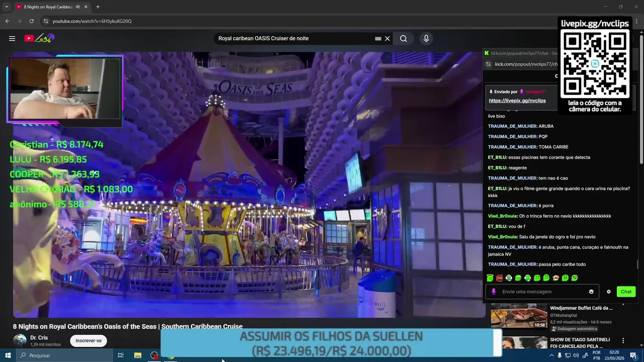Screen dimensions: 644x362
Task: Click the video title 8 Nights on Royal Caribbean
Action: [x=128, y=326]
